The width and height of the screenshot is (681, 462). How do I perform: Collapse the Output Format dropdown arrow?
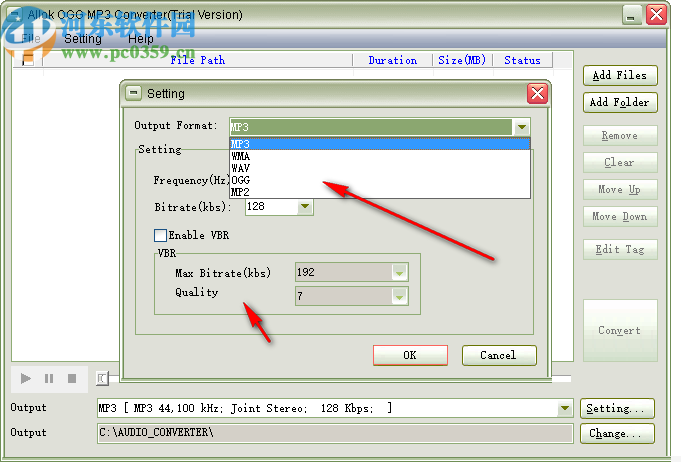click(x=522, y=127)
